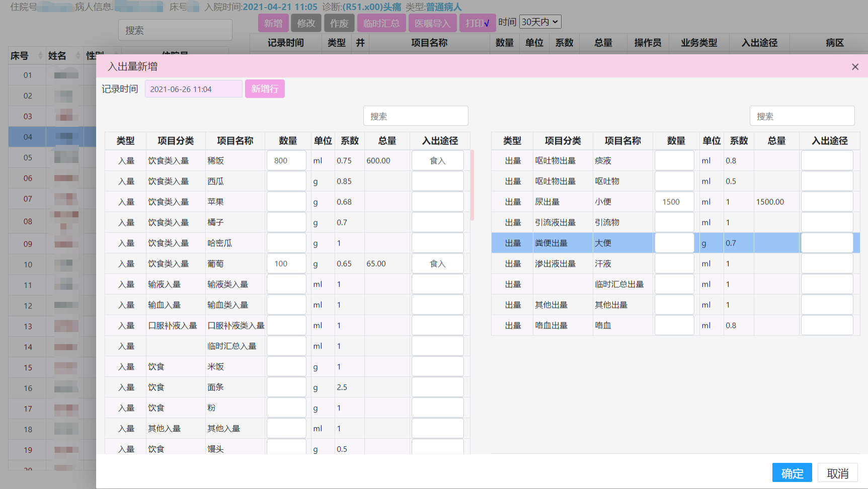Click the 修改 button
Viewport: 868px width, 489px height.
tap(306, 22)
